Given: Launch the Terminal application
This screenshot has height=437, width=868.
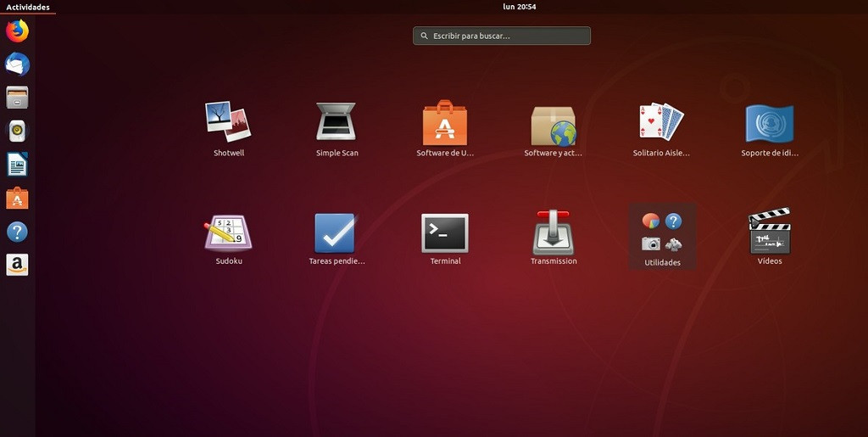Looking at the screenshot, I should click(444, 233).
